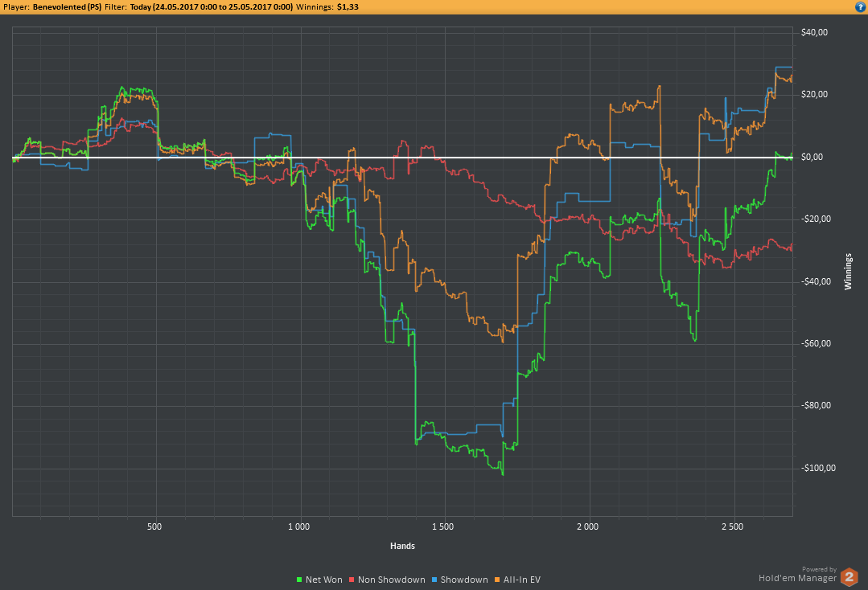Click the 1 500 hands axis label
868x590 pixels.
click(443, 526)
